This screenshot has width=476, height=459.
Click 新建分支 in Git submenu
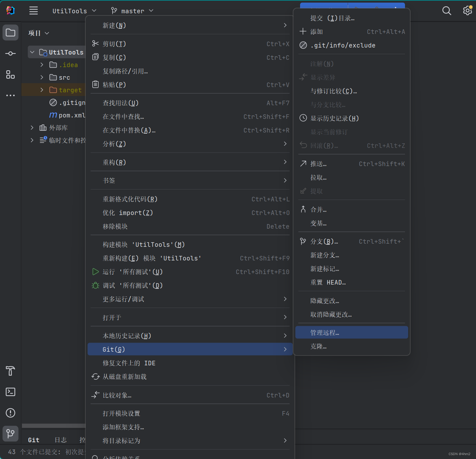pyautogui.click(x=351, y=255)
